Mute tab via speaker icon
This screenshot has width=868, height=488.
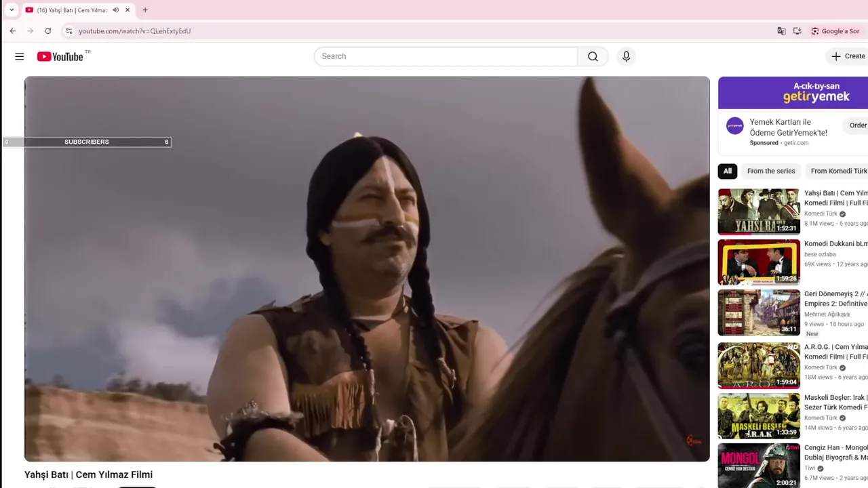click(x=115, y=10)
